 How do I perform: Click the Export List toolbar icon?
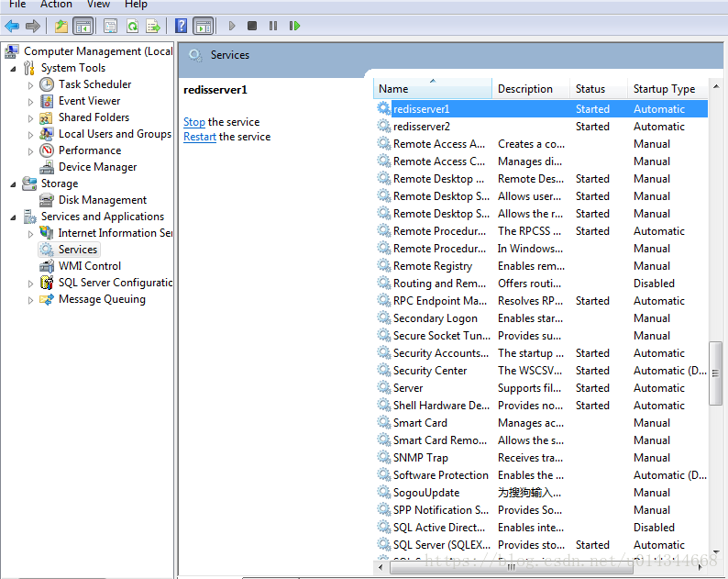point(153,26)
